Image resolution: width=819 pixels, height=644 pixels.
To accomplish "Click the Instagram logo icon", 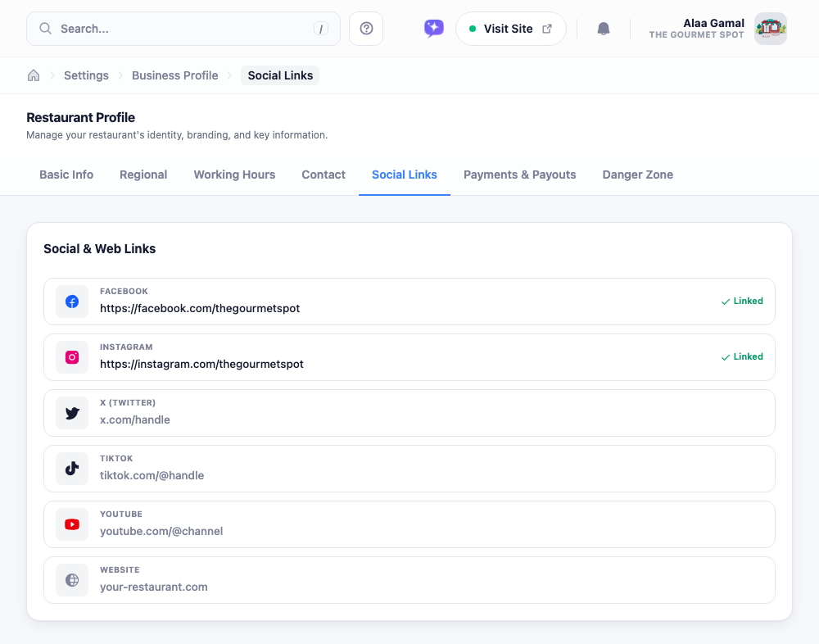I will [x=72, y=357].
